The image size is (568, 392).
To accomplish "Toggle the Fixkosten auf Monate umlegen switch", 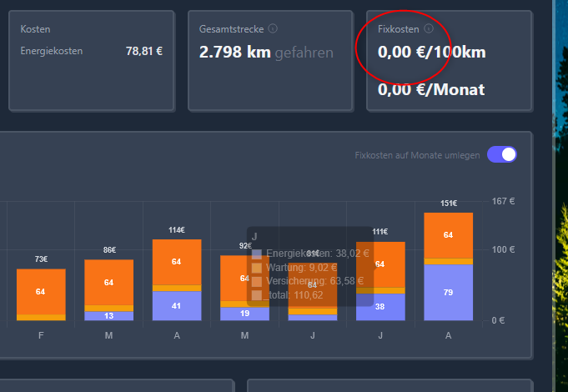I will [502, 154].
